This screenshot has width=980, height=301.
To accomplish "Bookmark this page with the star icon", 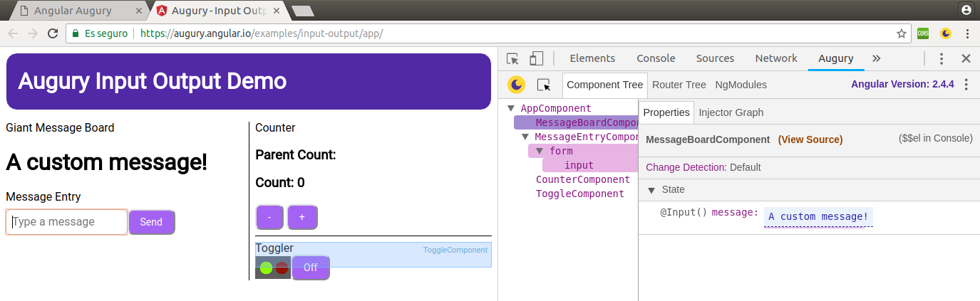I will point(902,33).
